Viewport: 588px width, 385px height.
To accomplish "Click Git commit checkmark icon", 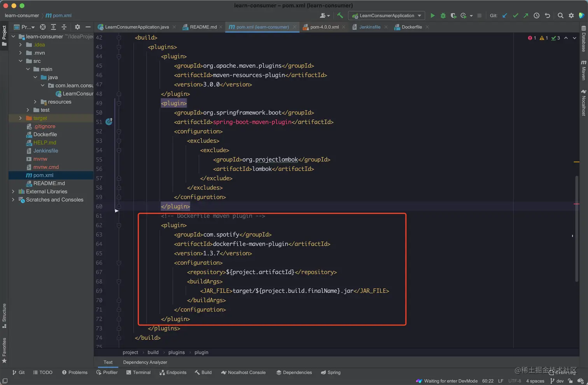I will click(515, 16).
